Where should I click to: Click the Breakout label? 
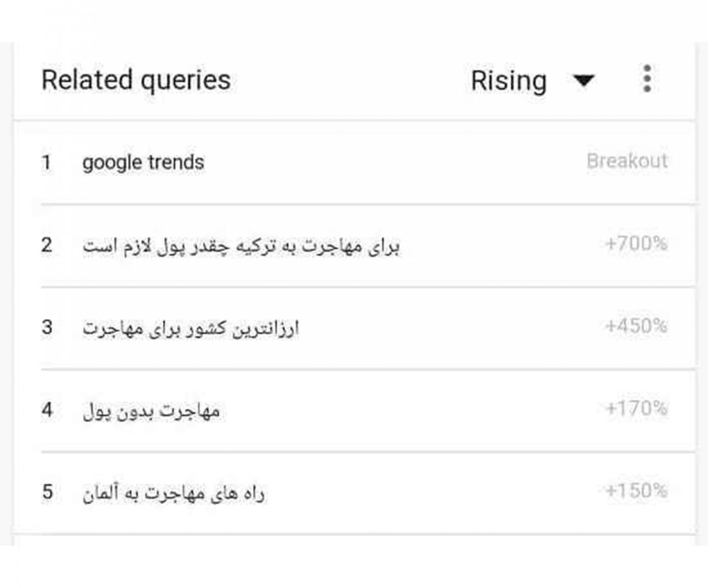coord(627,161)
